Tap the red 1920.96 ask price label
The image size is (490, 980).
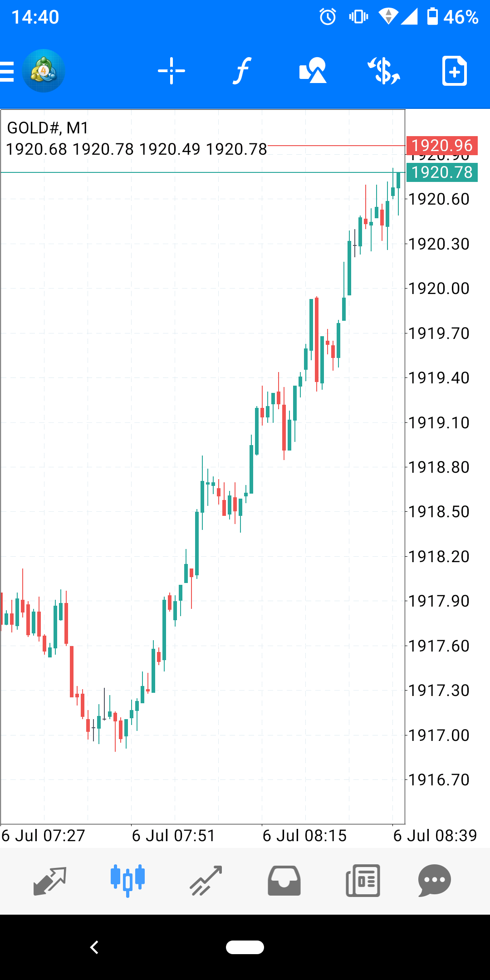pos(441,146)
